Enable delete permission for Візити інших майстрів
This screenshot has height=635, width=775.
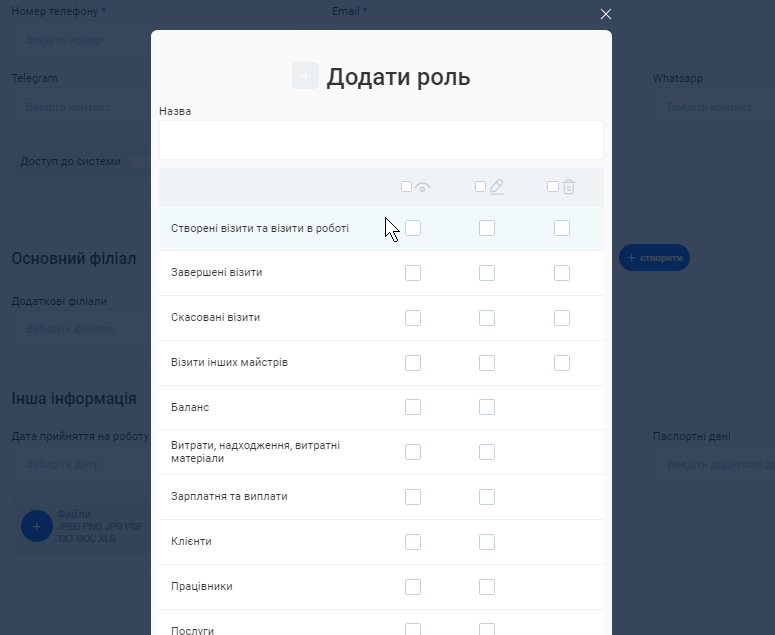point(562,363)
